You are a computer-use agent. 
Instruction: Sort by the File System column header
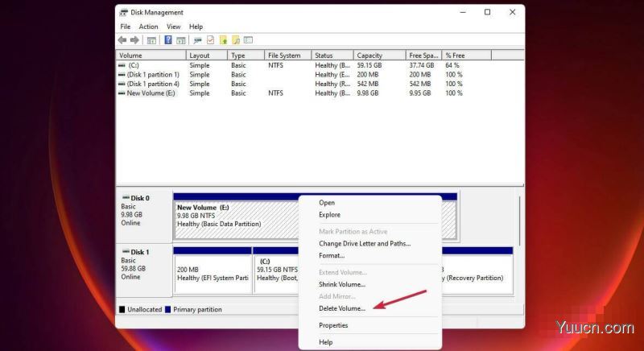pos(288,56)
